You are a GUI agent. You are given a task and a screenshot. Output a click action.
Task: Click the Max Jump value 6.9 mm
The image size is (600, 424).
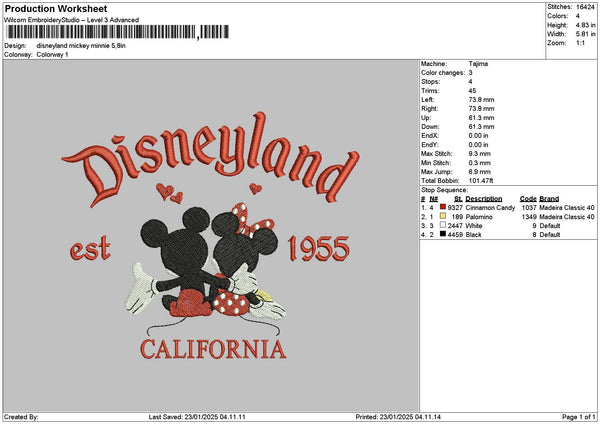coord(480,172)
